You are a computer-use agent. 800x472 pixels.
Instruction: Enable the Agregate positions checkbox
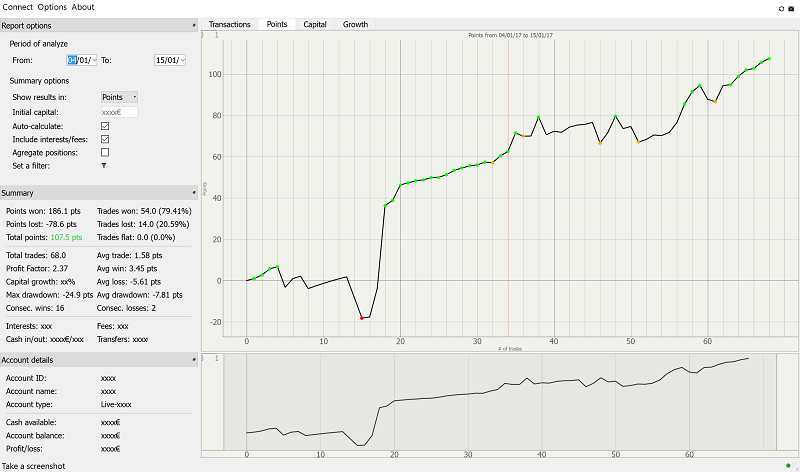(x=105, y=153)
